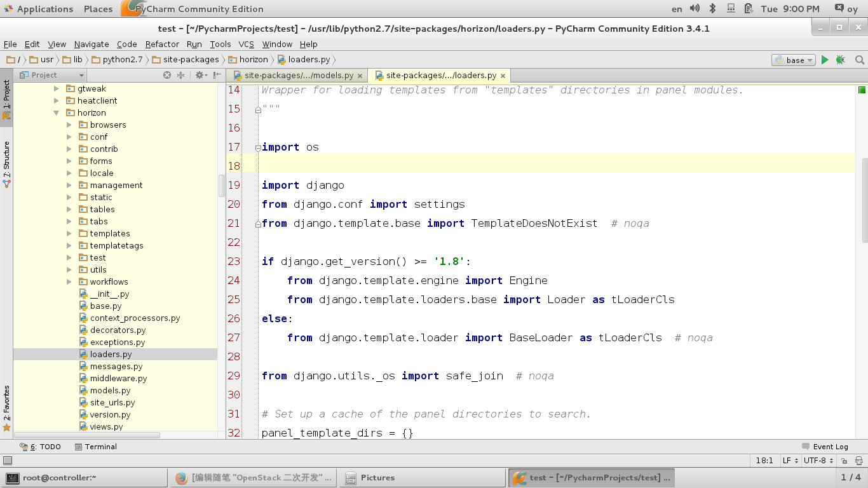Open the Refactor menu

tap(162, 44)
